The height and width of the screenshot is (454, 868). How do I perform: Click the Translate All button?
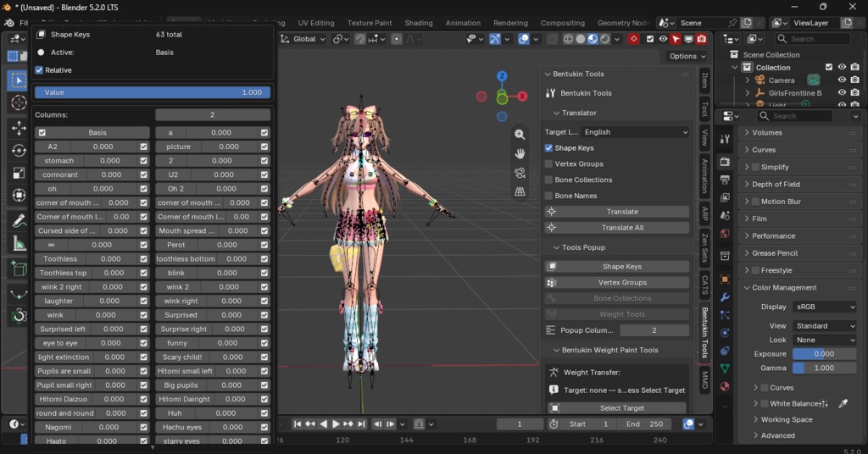coord(617,228)
